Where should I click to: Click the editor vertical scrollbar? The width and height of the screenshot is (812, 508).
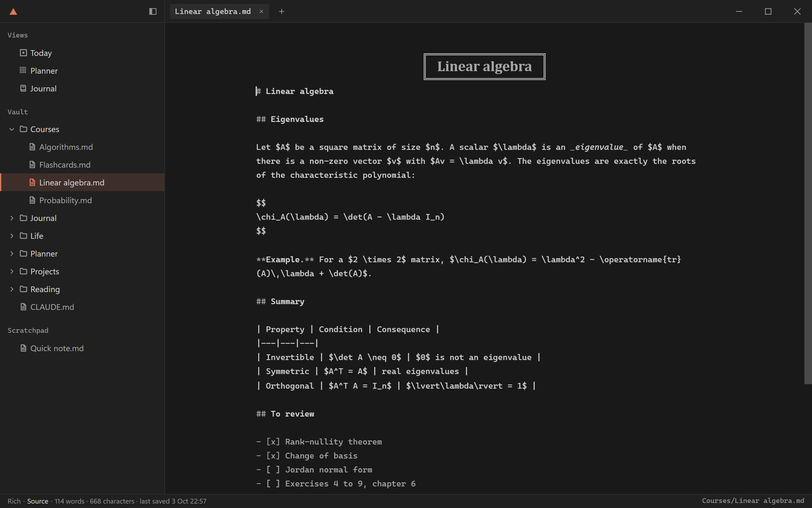click(808, 203)
